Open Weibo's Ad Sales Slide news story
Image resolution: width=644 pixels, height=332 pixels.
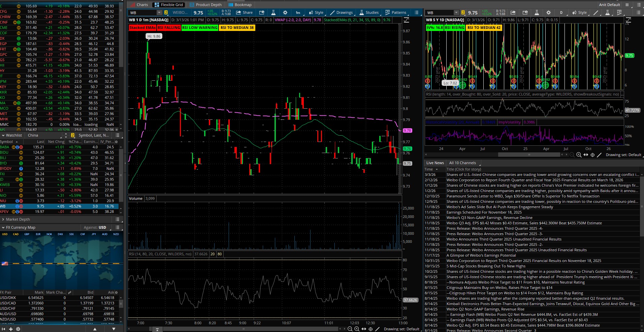coord(500,207)
